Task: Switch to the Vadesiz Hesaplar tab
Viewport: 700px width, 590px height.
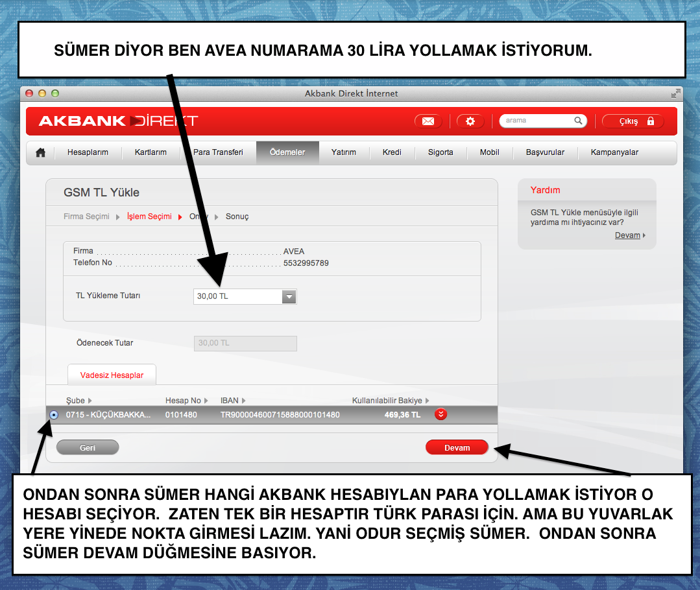Action: (x=112, y=375)
